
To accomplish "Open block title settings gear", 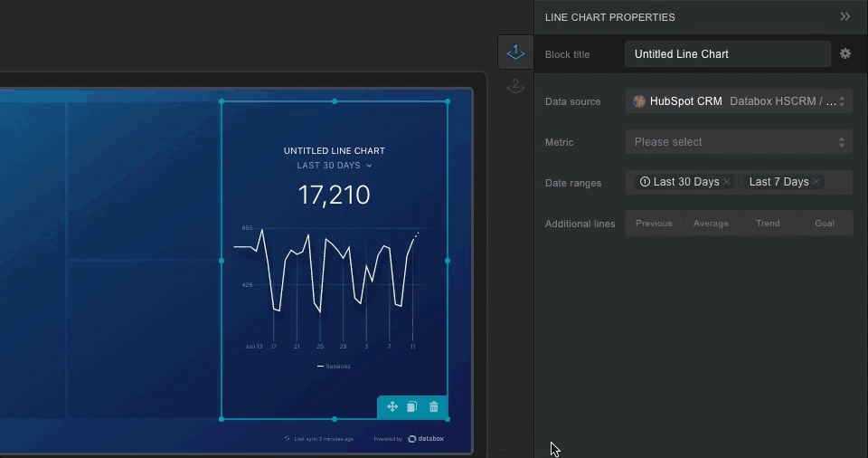I will [845, 54].
